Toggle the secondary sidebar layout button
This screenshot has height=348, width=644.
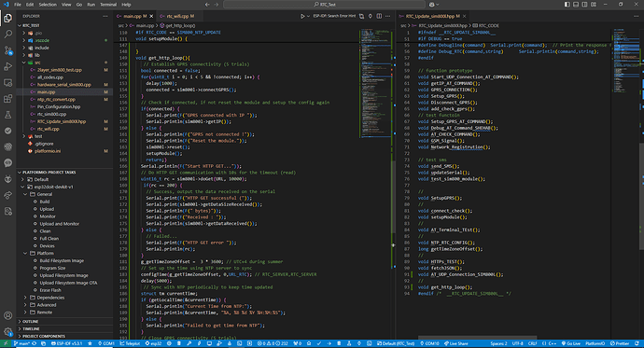[584, 5]
